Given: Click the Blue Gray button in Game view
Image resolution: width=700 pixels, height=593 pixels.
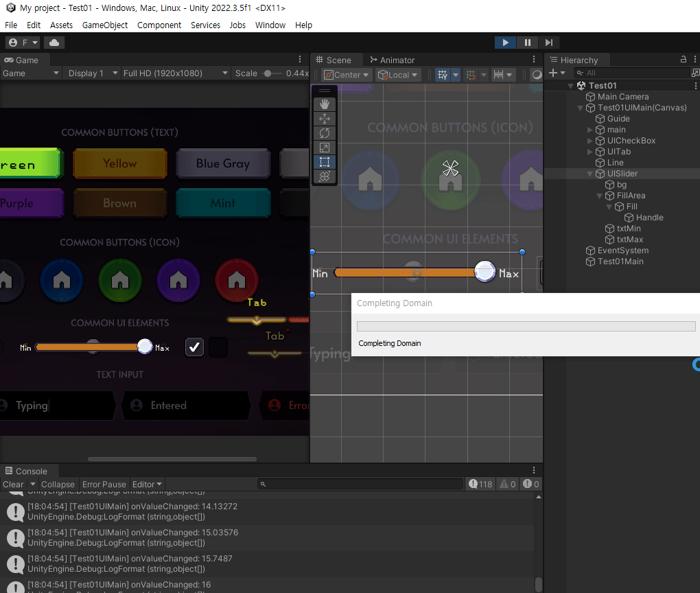Looking at the screenshot, I should tap(223, 163).
